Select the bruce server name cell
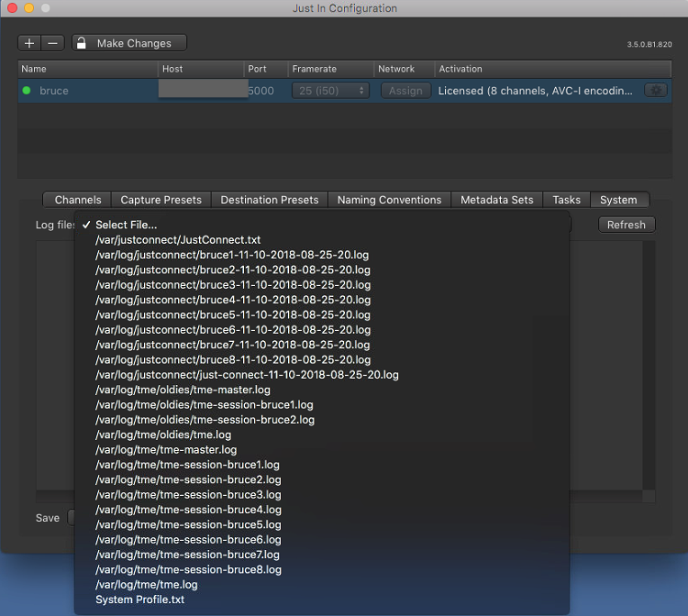The width and height of the screenshot is (688, 616). (54, 91)
